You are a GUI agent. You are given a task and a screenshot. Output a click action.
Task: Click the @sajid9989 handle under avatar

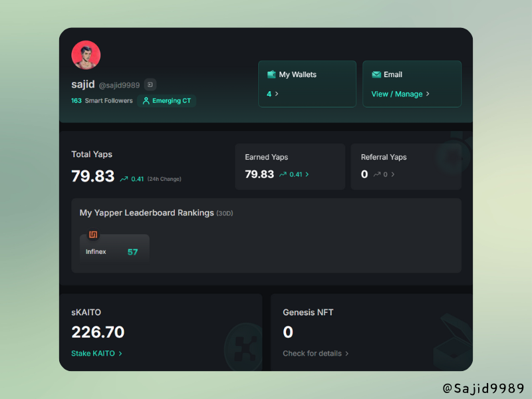[x=119, y=85]
